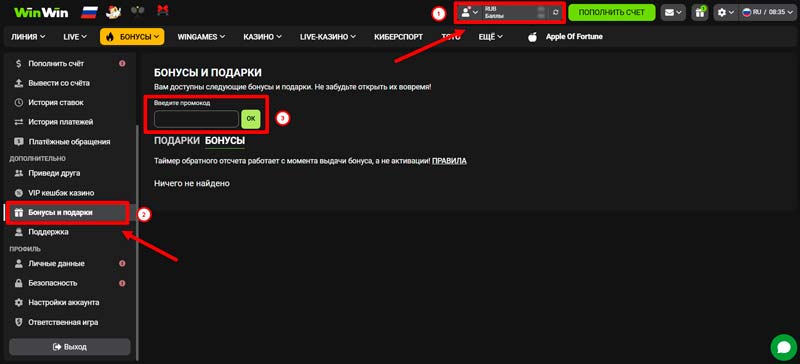Expand the Live-Казино menu
This screenshot has height=364, width=800.
pos(328,37)
